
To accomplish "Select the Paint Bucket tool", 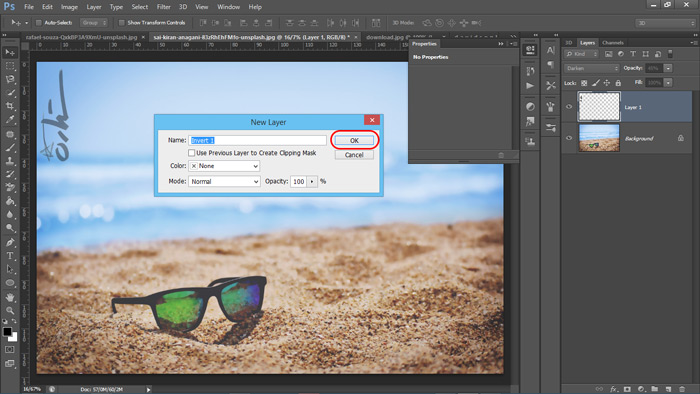I will coord(10,201).
